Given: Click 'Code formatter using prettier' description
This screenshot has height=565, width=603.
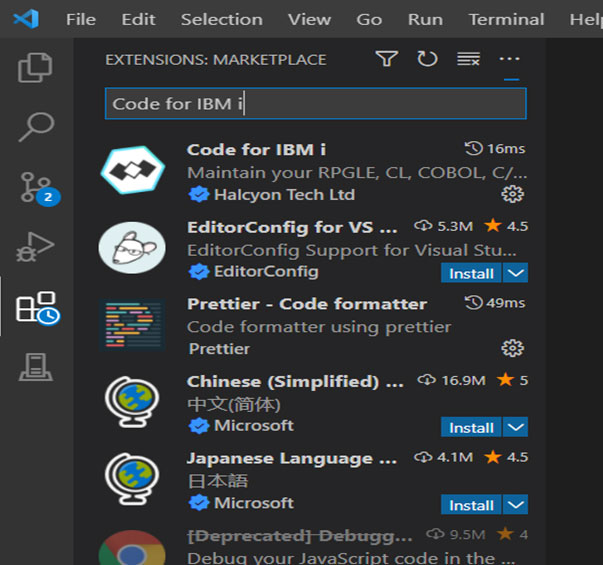Looking at the screenshot, I should tap(319, 327).
